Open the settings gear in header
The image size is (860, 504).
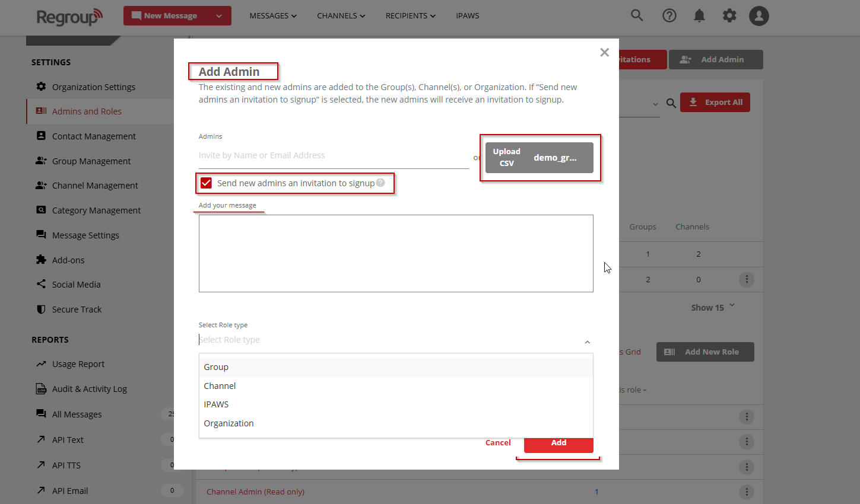tap(729, 15)
